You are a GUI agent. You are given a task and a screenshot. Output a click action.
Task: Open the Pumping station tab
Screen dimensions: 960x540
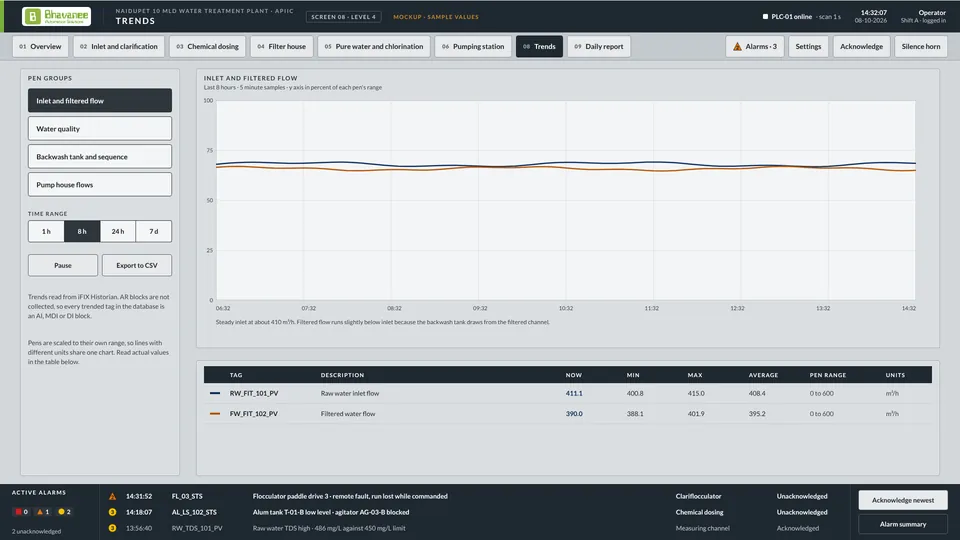[x=473, y=47]
